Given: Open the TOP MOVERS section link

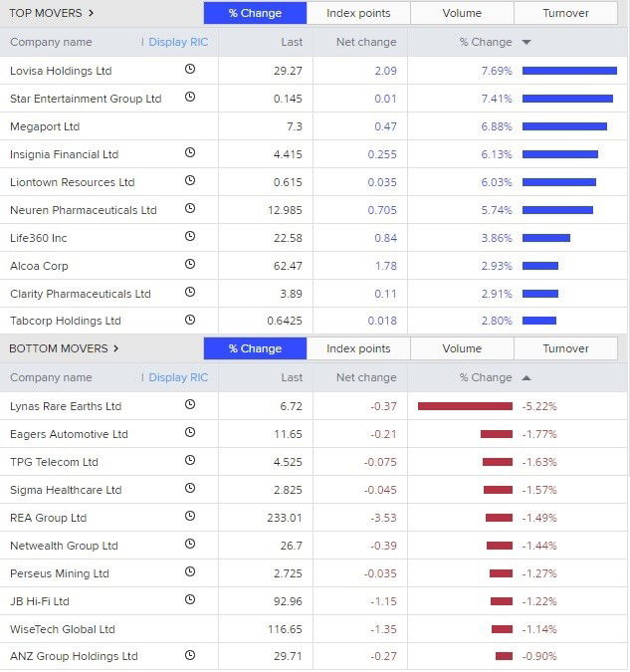Looking at the screenshot, I should [x=51, y=13].
